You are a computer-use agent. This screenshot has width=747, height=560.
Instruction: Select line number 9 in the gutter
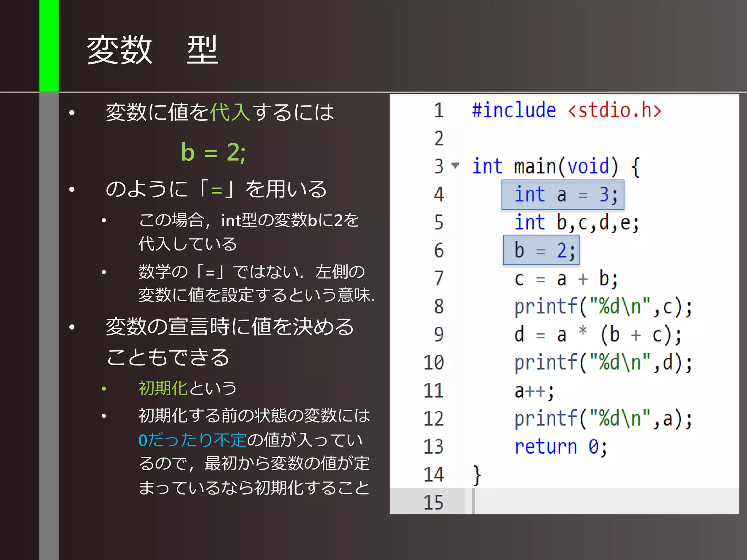point(439,334)
